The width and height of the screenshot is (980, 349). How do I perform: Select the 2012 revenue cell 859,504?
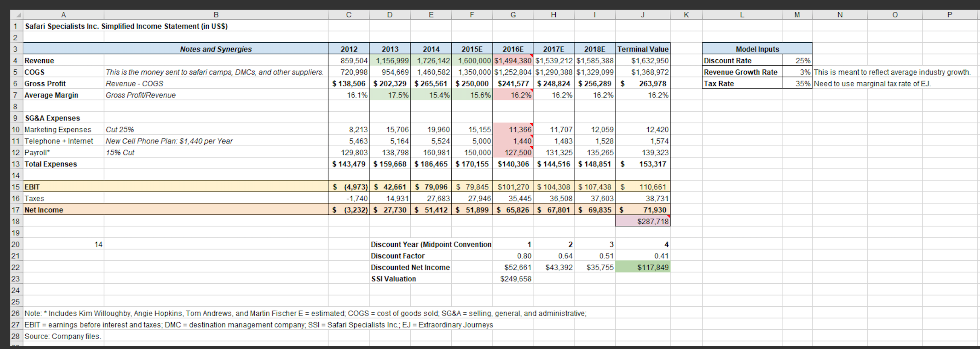point(349,60)
